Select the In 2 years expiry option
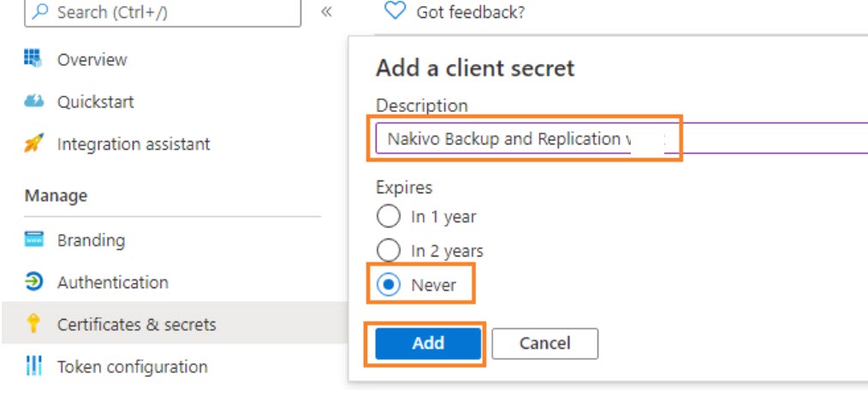868x401 pixels. 389,251
